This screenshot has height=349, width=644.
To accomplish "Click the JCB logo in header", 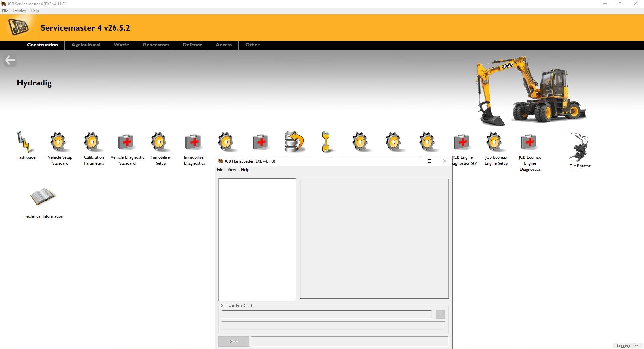I will click(19, 27).
